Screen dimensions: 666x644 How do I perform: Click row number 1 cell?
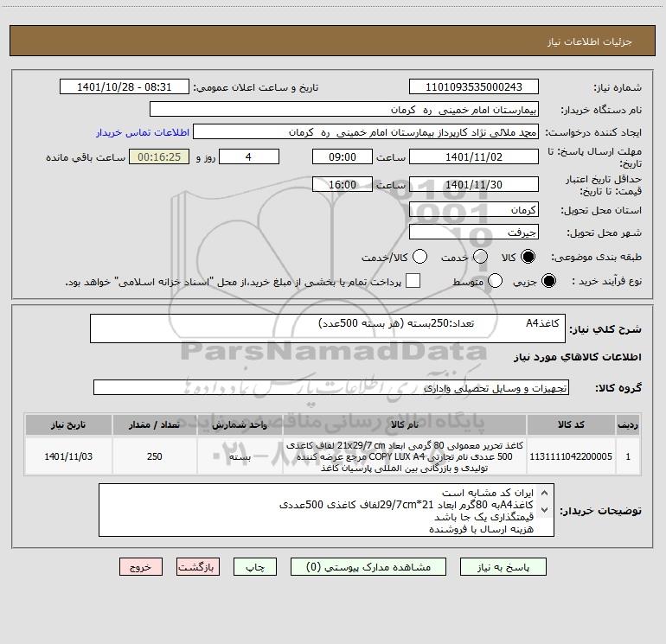[628, 456]
